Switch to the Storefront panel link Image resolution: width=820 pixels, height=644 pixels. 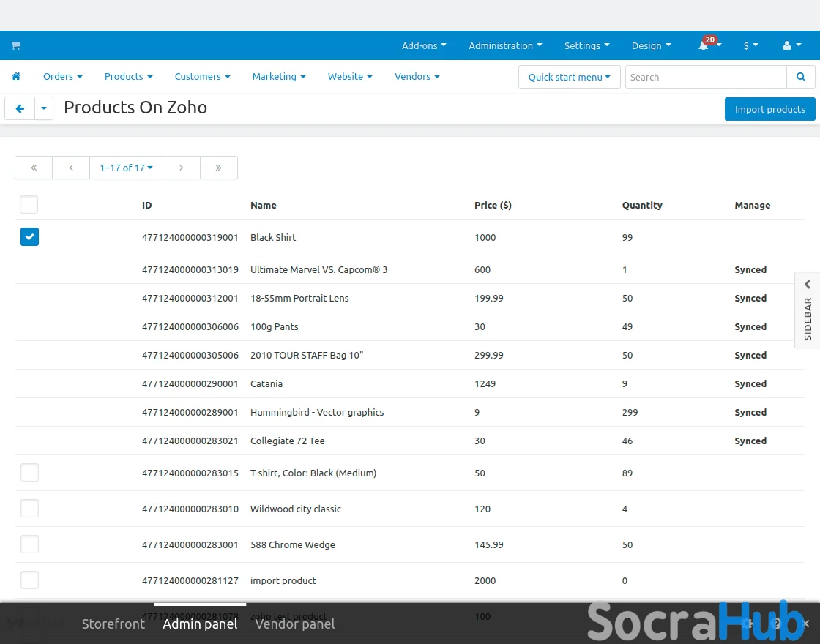113,624
